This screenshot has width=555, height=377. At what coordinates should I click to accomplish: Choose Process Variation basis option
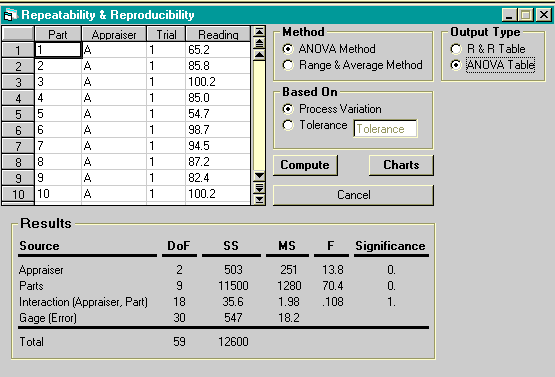point(288,109)
